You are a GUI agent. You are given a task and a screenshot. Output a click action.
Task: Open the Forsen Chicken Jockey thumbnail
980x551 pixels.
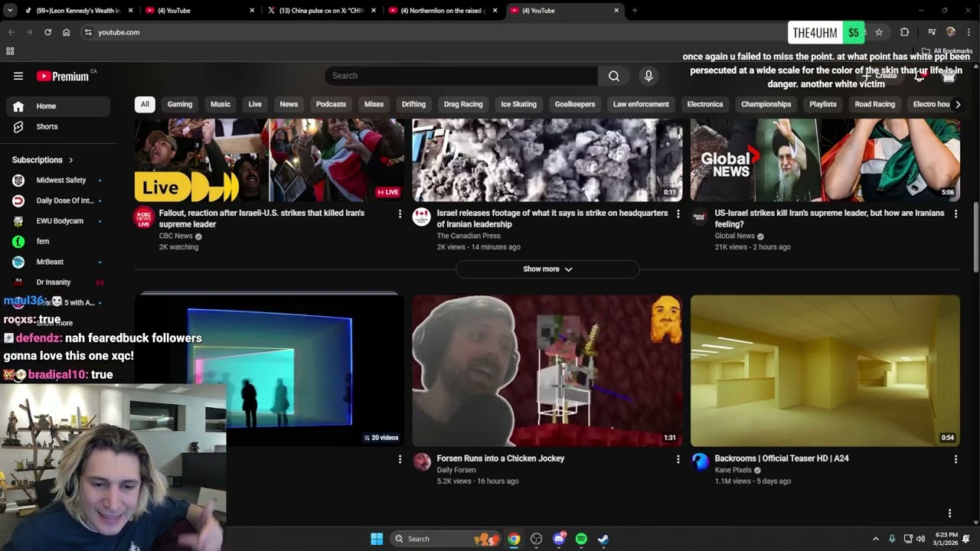[x=547, y=370]
